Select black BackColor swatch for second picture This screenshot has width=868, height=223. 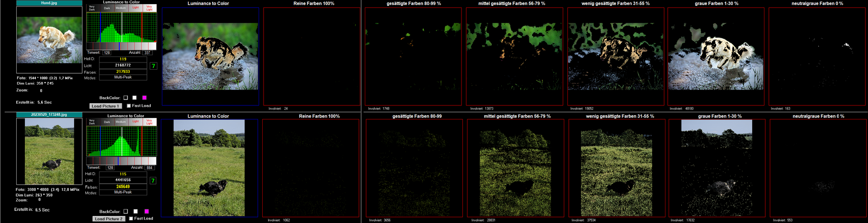(x=126, y=211)
